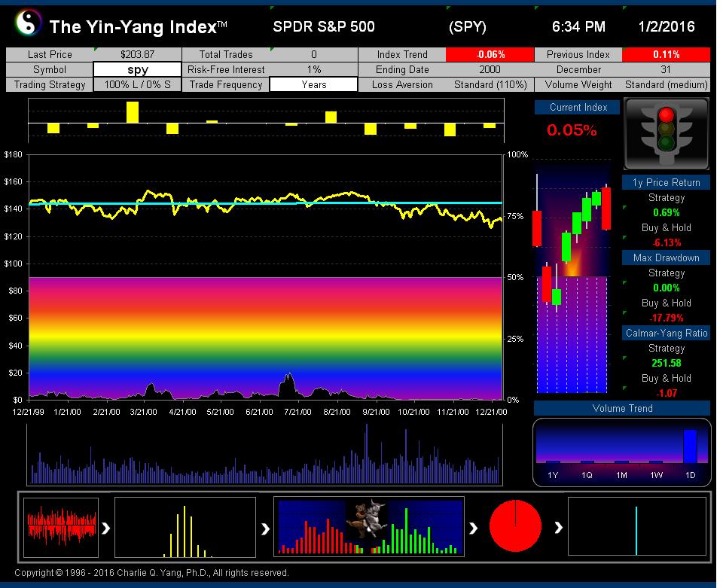
Task: Open the red noise waveform thumbnail
Action: [x=61, y=527]
